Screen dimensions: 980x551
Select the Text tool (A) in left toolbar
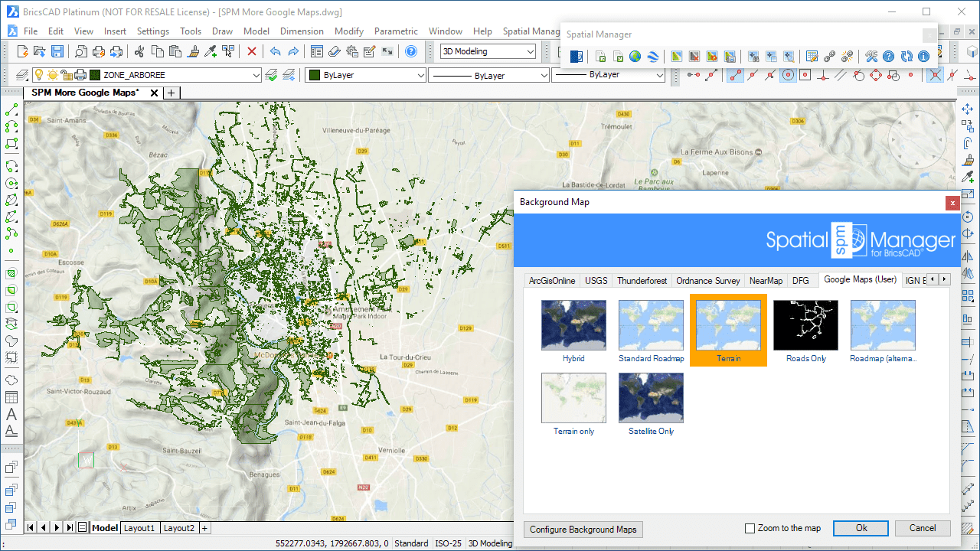click(x=11, y=414)
